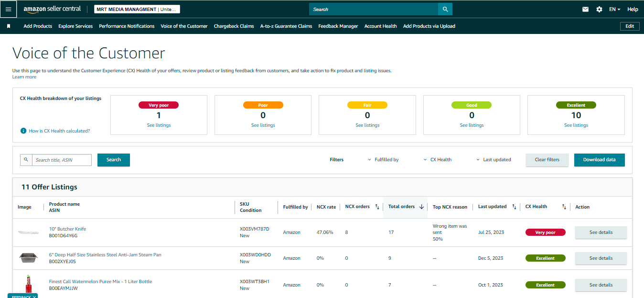
Task: Click Download data button
Action: (x=599, y=160)
